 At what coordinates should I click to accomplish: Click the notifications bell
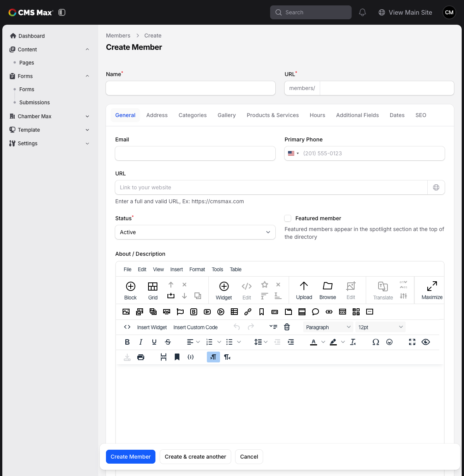tap(362, 12)
